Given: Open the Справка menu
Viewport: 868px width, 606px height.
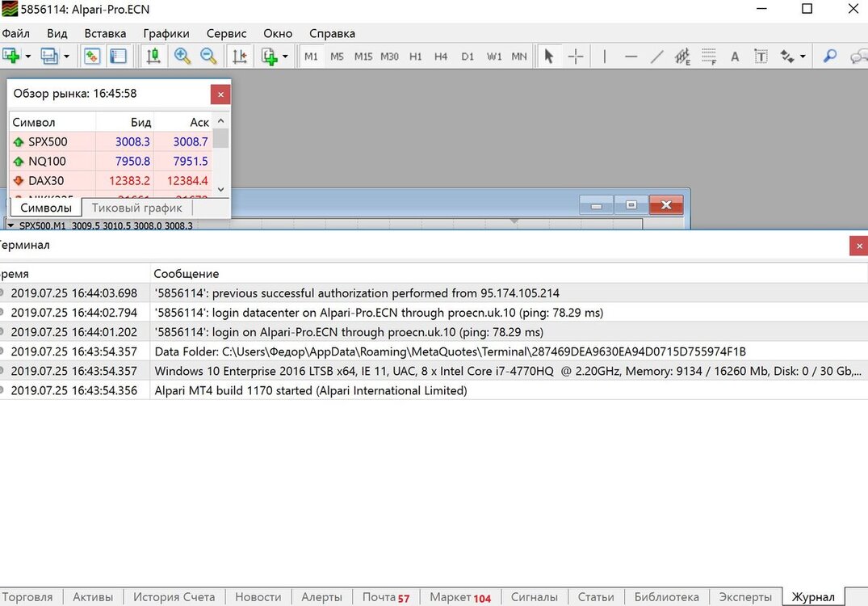Looking at the screenshot, I should (x=332, y=33).
